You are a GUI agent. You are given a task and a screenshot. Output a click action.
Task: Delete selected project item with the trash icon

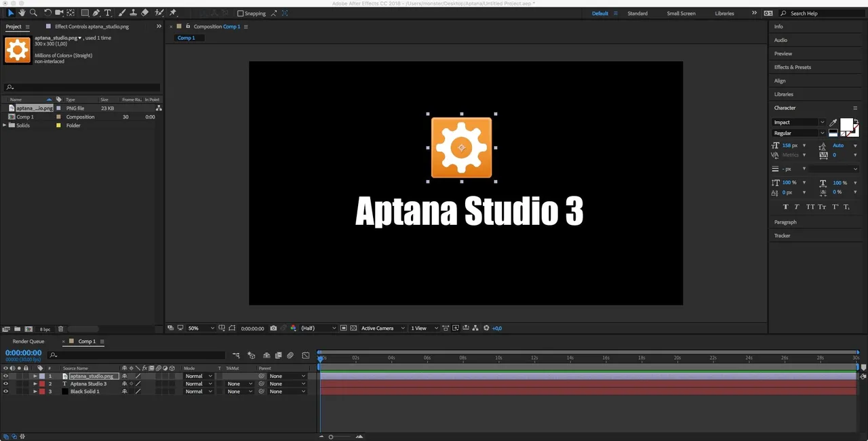pyautogui.click(x=60, y=329)
